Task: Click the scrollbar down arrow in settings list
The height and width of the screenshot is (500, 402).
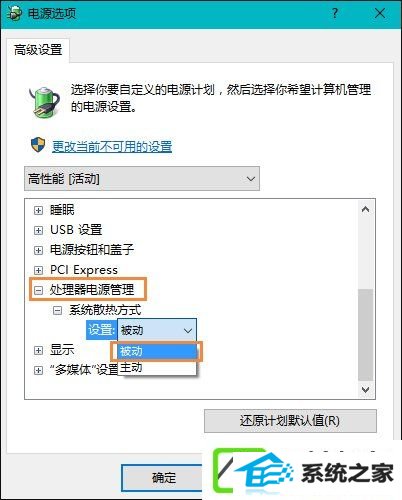Action: (366, 389)
